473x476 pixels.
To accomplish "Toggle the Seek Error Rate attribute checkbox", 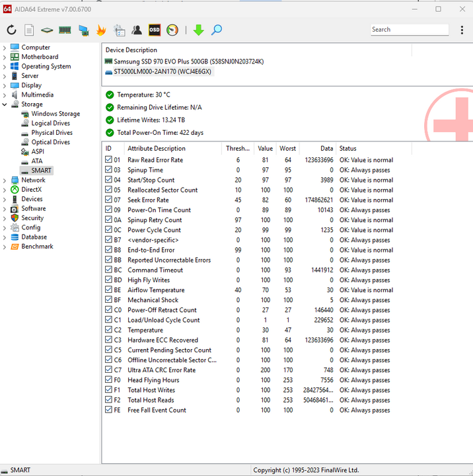I will [x=109, y=200].
